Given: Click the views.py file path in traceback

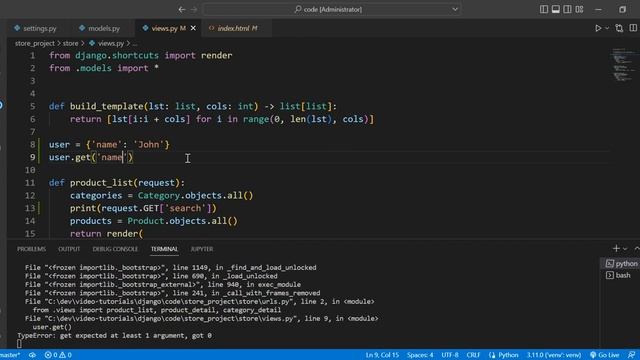Looking at the screenshot, I should [x=171, y=318].
